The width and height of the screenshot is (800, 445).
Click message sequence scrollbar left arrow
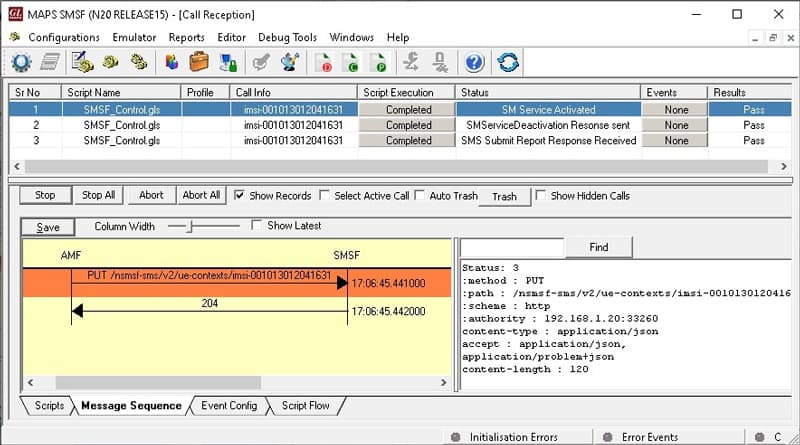[x=31, y=382]
